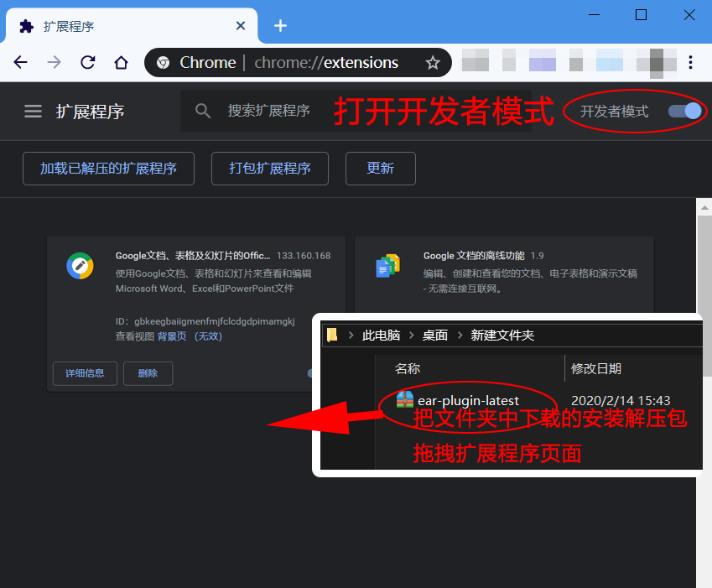The width and height of the screenshot is (712, 588).
Task: Select extension ID gbkeegbaiigmenfmjfclcdgdpimamgkj text
Action: pyautogui.click(x=215, y=321)
